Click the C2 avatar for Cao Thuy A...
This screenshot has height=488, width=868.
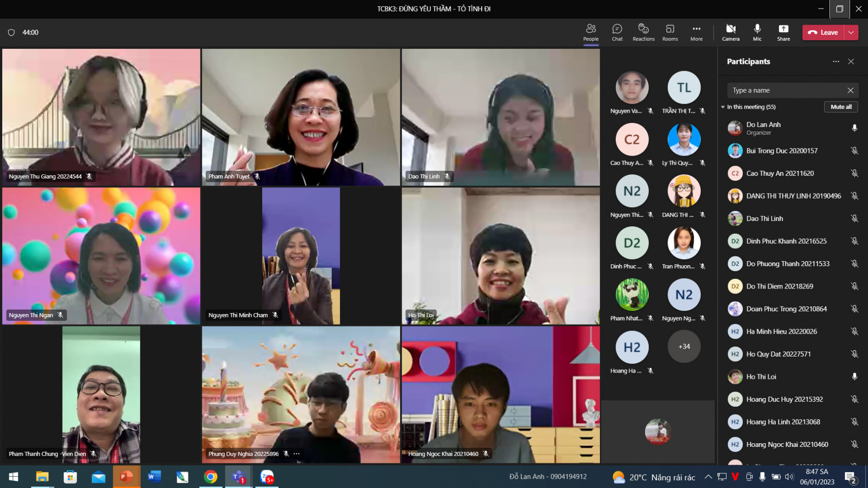[x=632, y=139]
